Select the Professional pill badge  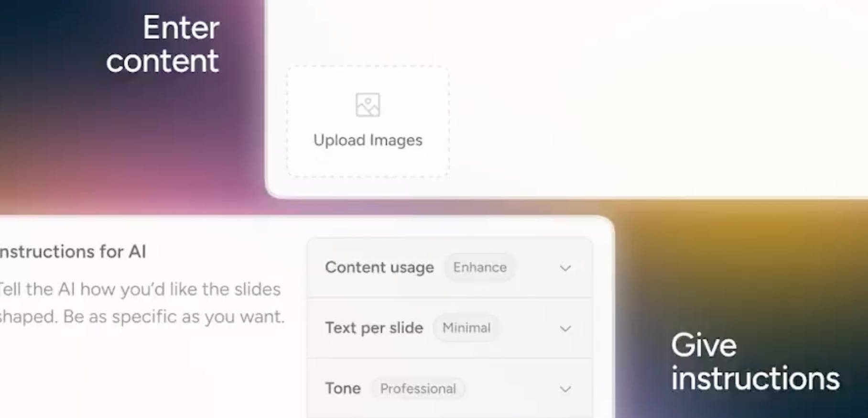pos(418,389)
